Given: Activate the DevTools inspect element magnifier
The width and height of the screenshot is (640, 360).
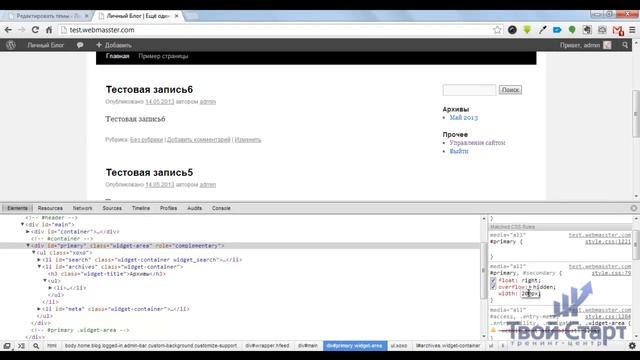Looking at the screenshot, I should coord(36,346).
